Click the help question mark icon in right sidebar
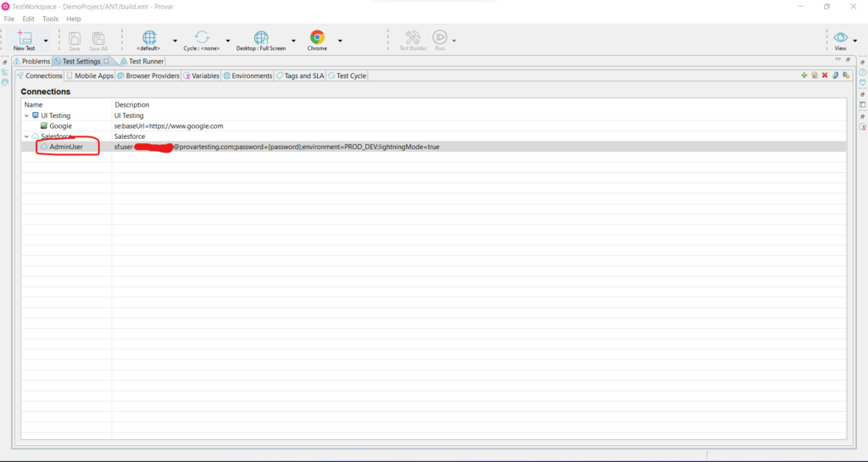Viewport: 868px width, 462px height. click(862, 73)
